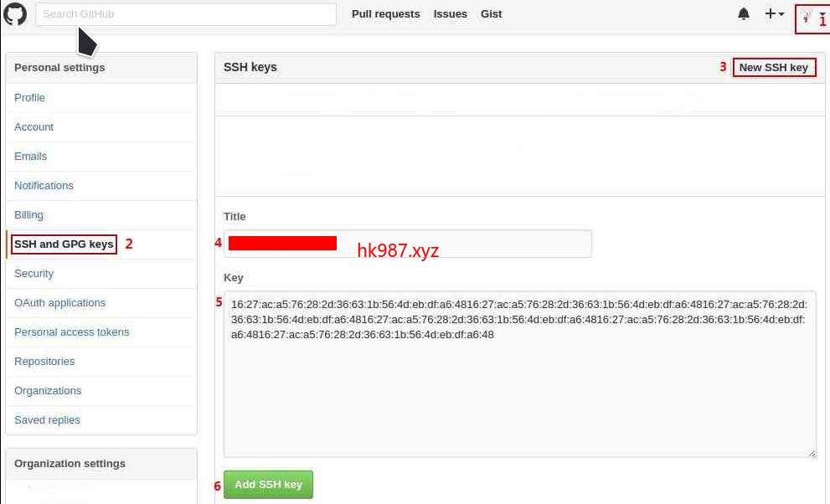Open the user avatar menu

point(812,17)
